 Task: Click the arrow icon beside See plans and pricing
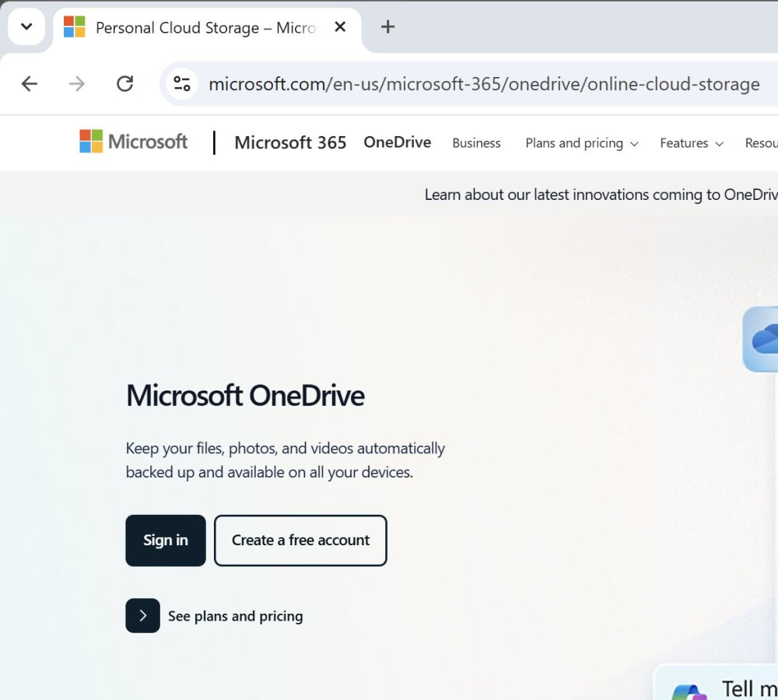(143, 616)
